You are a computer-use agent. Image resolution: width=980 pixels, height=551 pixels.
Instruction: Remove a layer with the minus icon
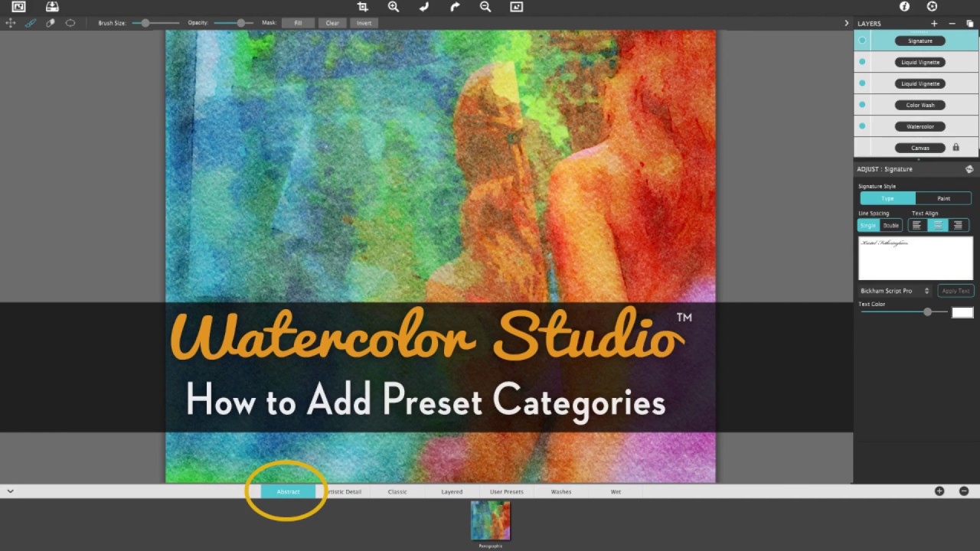click(x=952, y=24)
